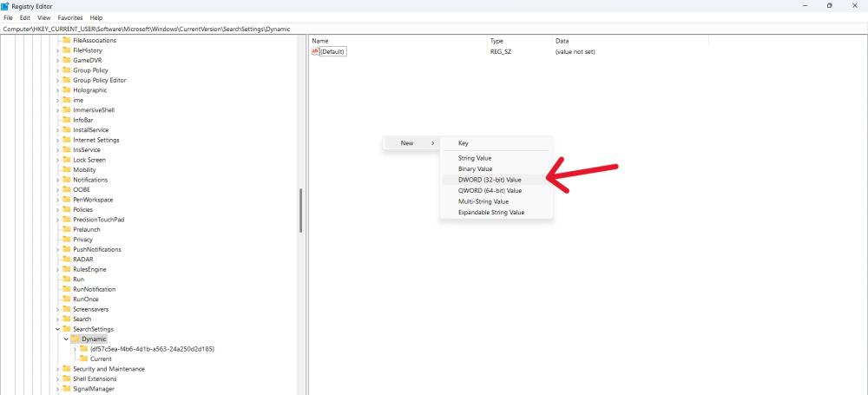Image resolution: width=868 pixels, height=395 pixels.
Task: Select the RunNotification key
Action: [94, 289]
